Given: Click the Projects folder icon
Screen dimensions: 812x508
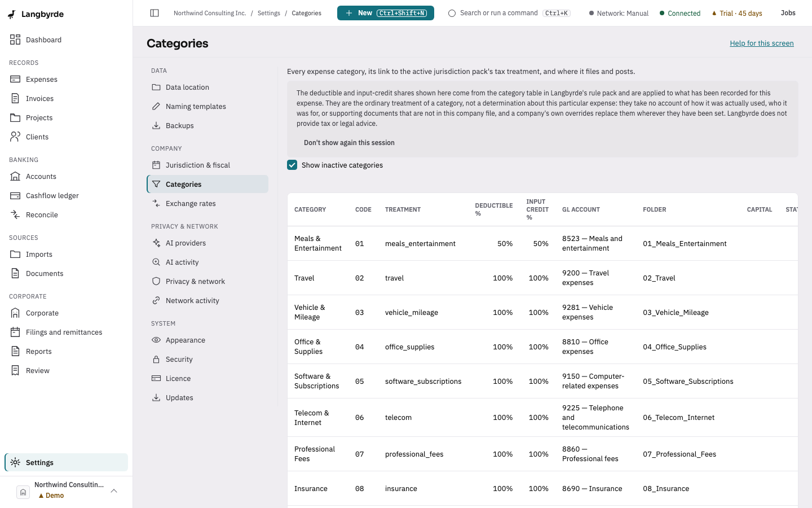Looking at the screenshot, I should [15, 117].
